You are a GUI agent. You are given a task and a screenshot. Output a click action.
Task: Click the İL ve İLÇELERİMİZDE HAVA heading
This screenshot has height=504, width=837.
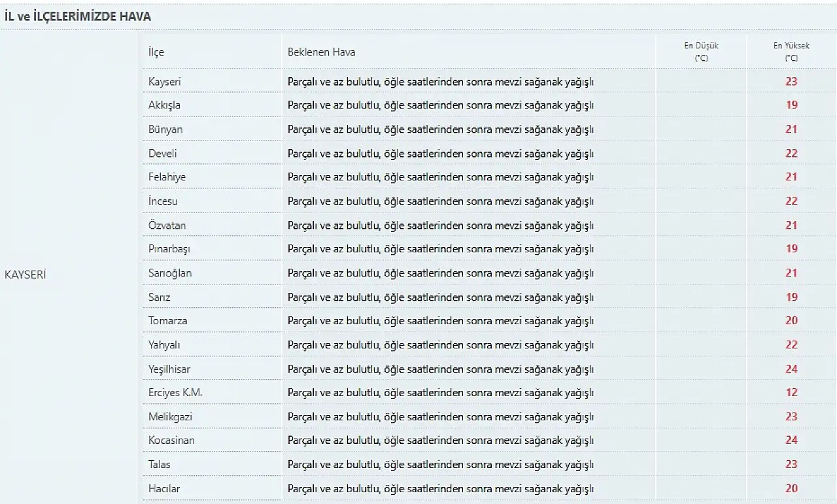(x=78, y=17)
